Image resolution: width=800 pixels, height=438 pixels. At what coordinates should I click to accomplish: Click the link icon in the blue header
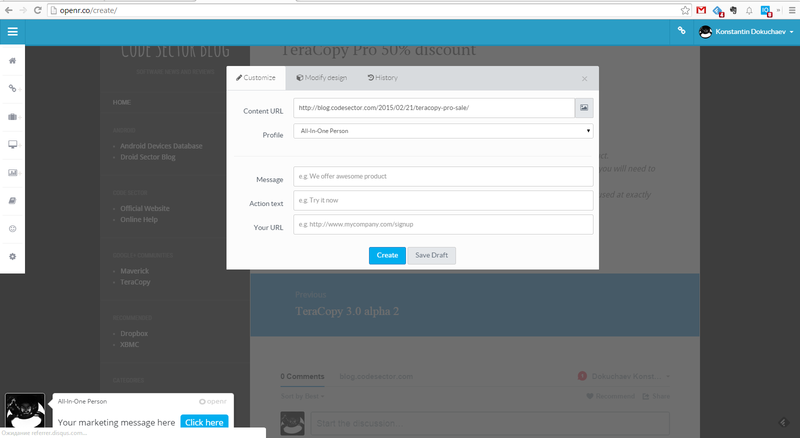pyautogui.click(x=682, y=31)
